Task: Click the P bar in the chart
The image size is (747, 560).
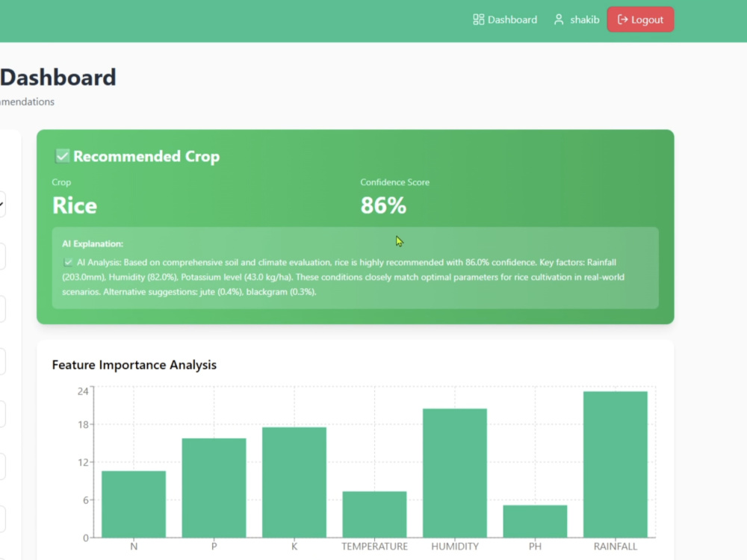Action: [214, 488]
